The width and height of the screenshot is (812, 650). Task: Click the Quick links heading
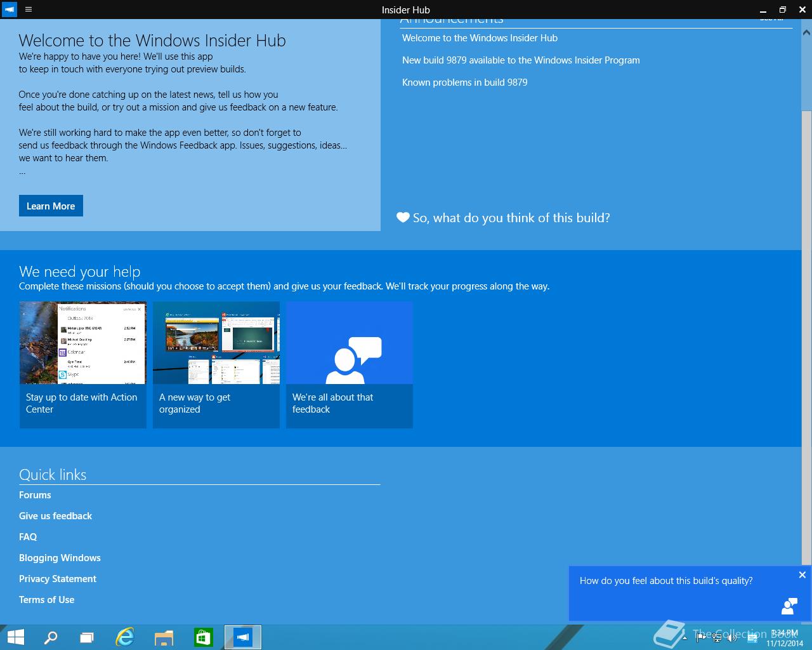coord(53,475)
